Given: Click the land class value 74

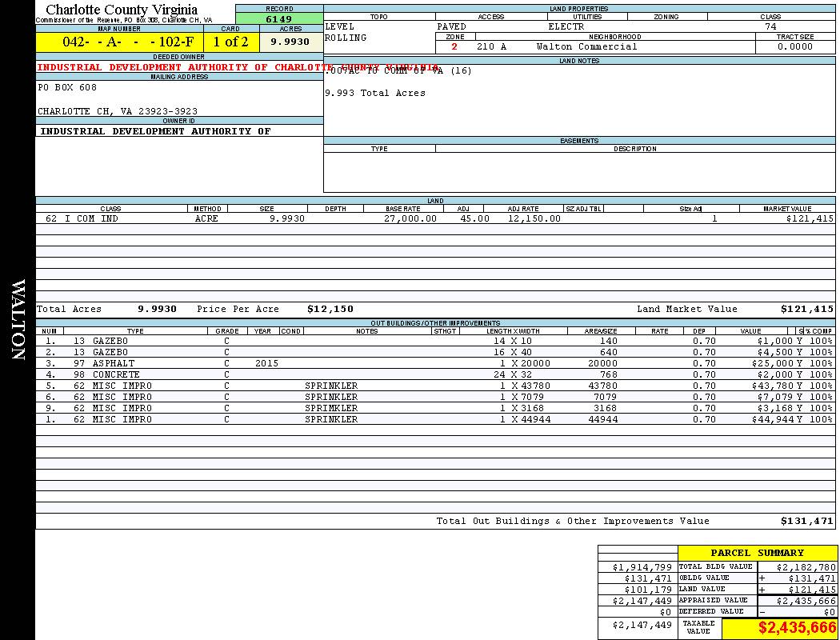Looking at the screenshot, I should click(770, 27).
